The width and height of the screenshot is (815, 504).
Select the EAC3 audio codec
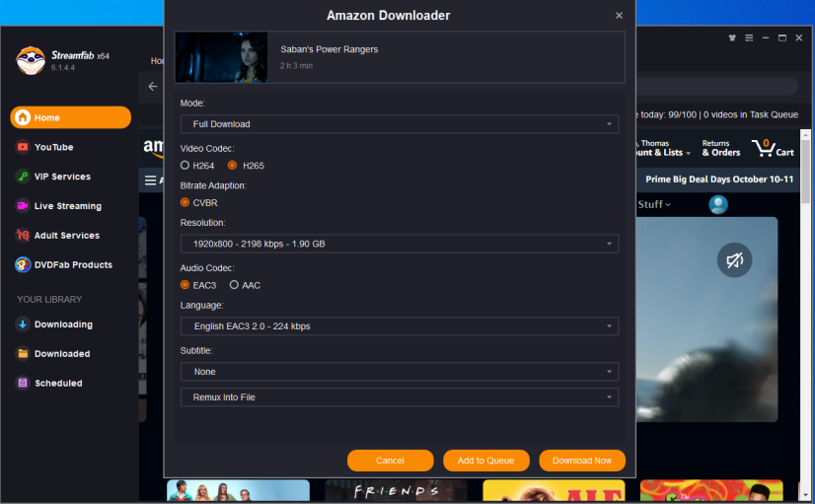pyautogui.click(x=198, y=285)
